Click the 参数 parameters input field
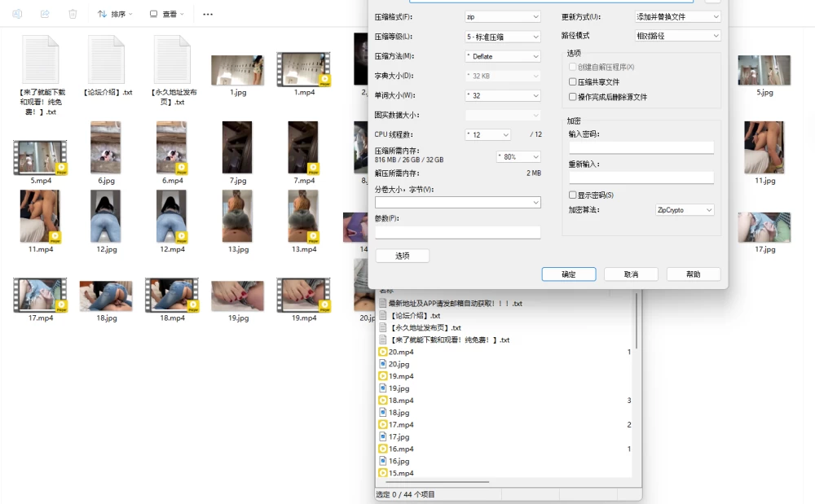The height and width of the screenshot is (504, 815). click(x=458, y=232)
